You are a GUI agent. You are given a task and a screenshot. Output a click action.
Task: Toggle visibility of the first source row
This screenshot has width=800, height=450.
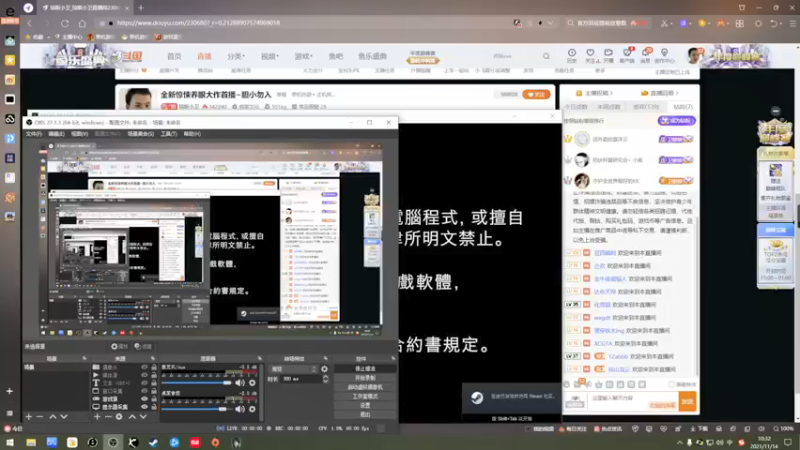(x=144, y=367)
